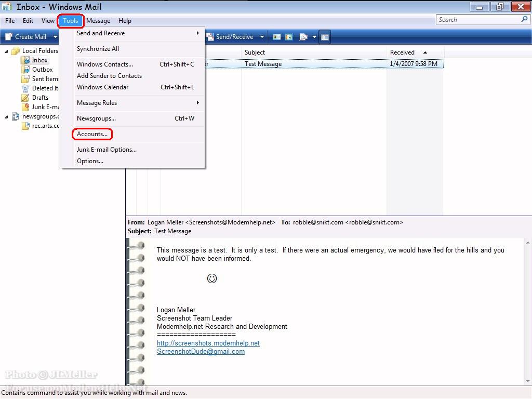Select the Outbox folder
Image resolution: width=532 pixels, height=399 pixels.
(x=42, y=70)
